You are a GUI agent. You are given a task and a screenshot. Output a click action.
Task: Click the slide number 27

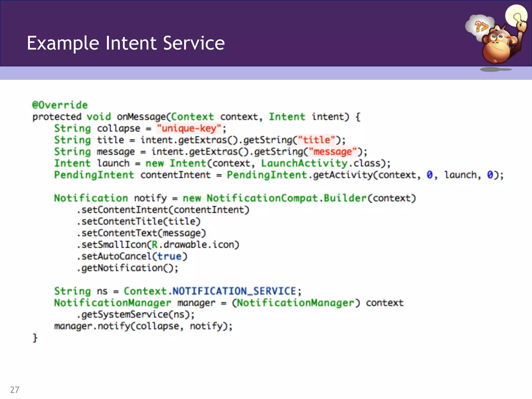coord(15,390)
